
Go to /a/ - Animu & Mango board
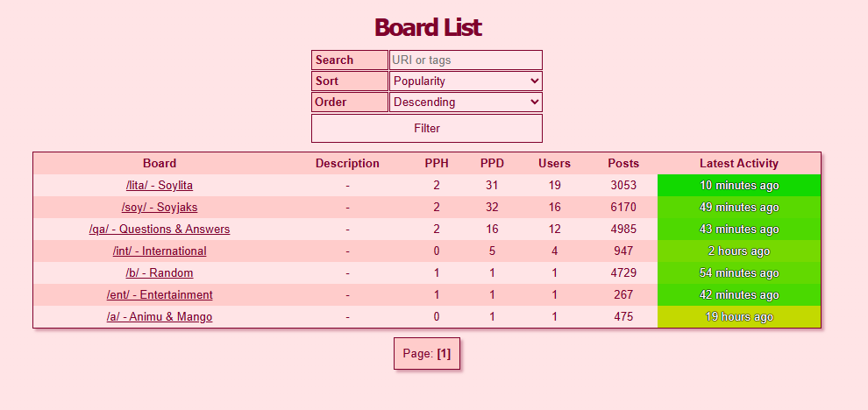pos(160,317)
